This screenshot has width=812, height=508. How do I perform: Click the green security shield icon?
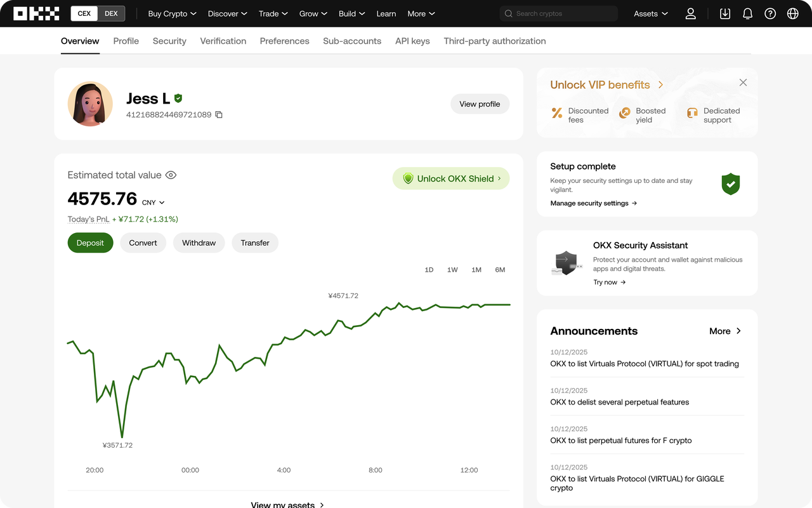click(731, 184)
